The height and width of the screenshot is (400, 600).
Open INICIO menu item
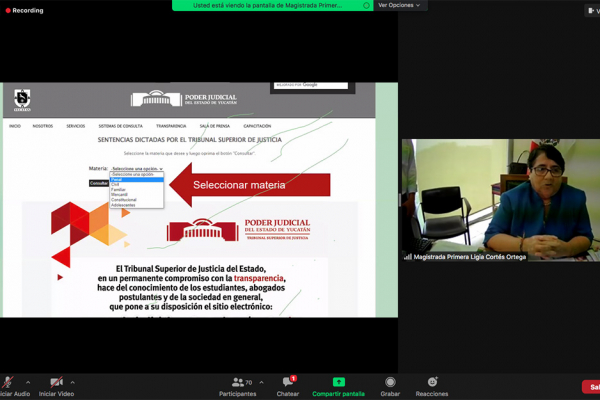(15, 126)
